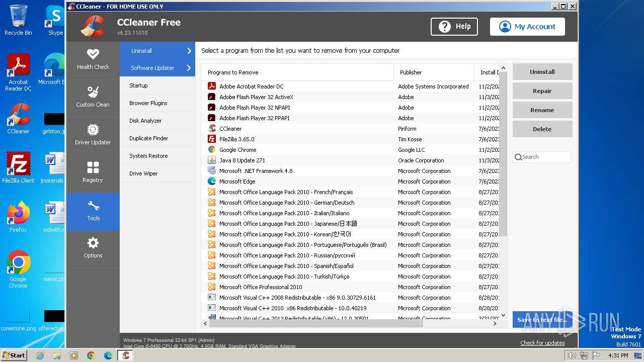Click the search magnifier icon

point(518,157)
